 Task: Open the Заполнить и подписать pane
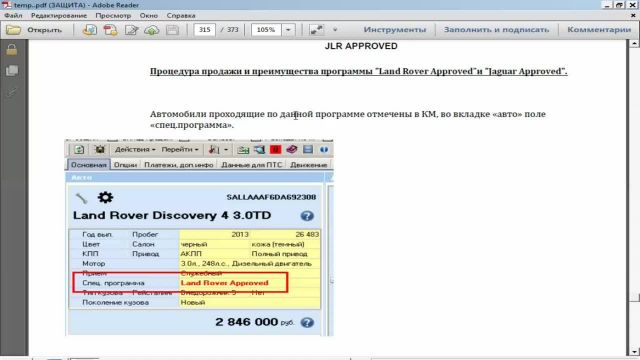click(496, 30)
